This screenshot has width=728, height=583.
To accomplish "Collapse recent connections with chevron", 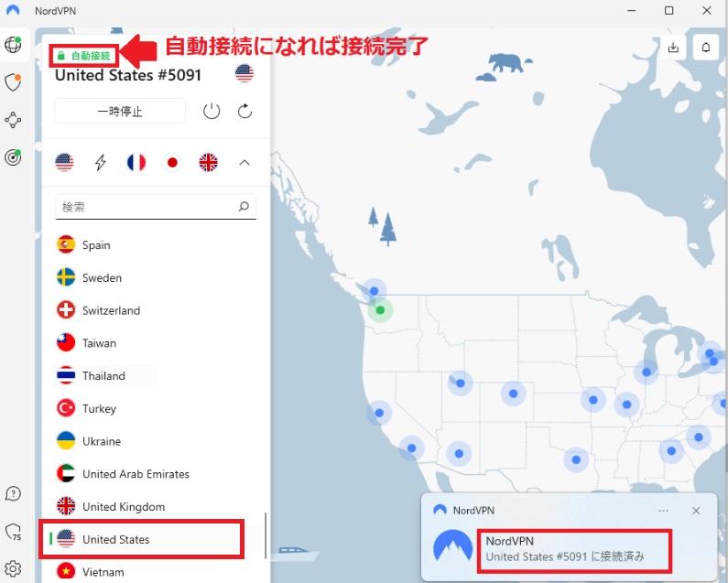I will [244, 163].
